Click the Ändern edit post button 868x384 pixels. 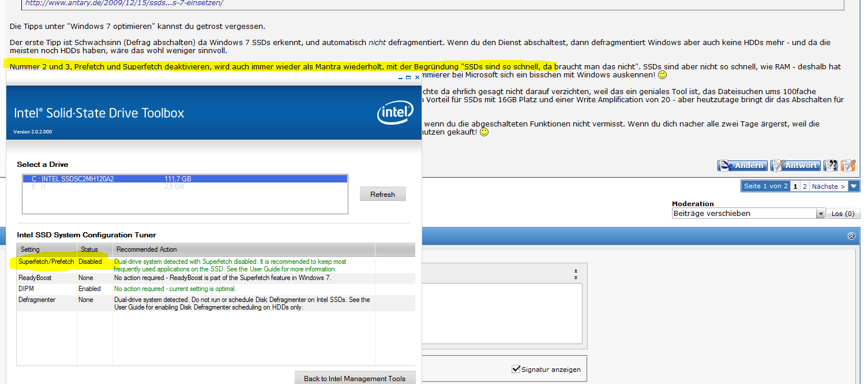coord(742,166)
